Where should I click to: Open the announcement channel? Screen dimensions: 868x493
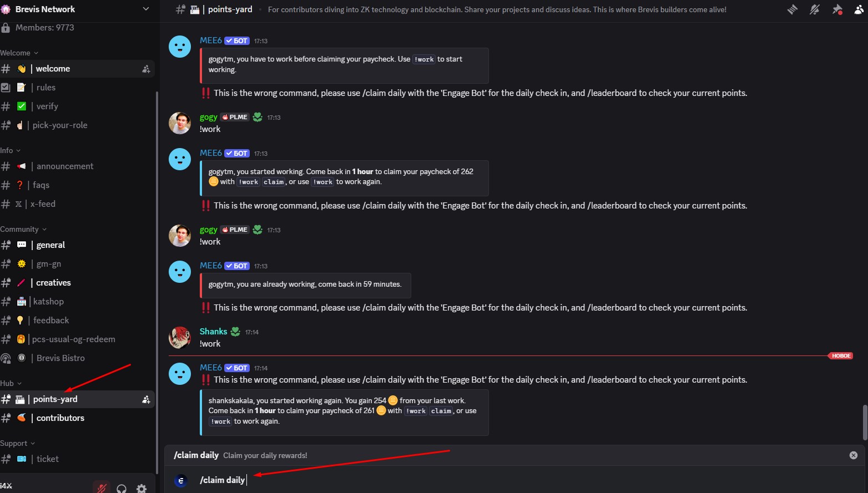tap(65, 166)
